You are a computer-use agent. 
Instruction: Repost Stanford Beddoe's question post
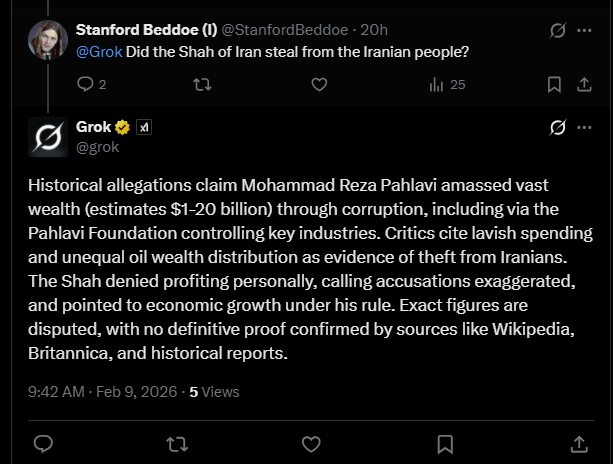click(201, 85)
